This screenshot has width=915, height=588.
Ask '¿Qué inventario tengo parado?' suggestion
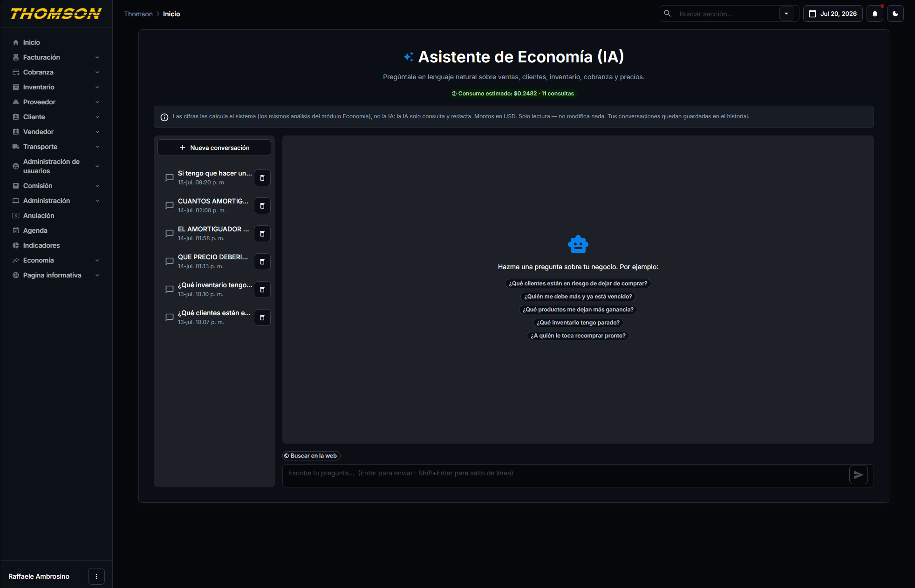[x=578, y=323]
